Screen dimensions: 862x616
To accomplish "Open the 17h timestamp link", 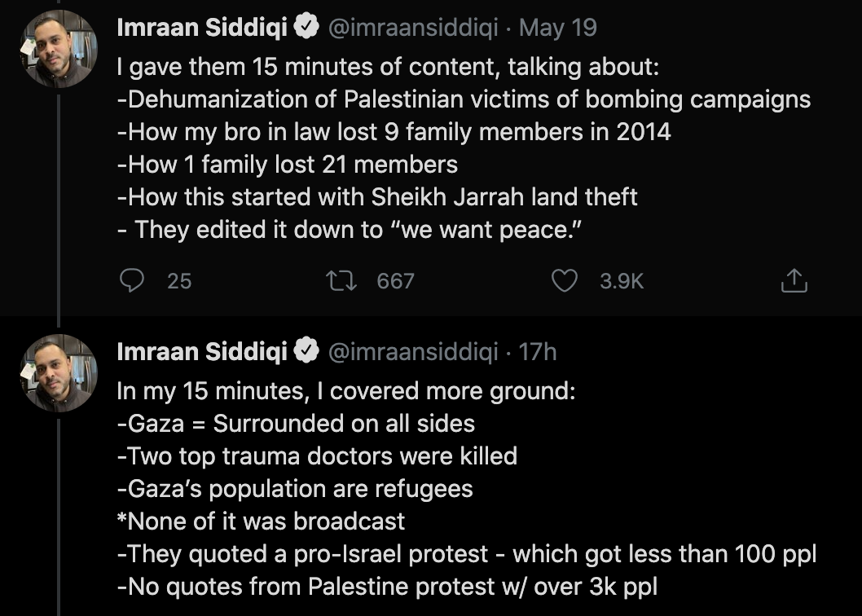I will tap(537, 351).
